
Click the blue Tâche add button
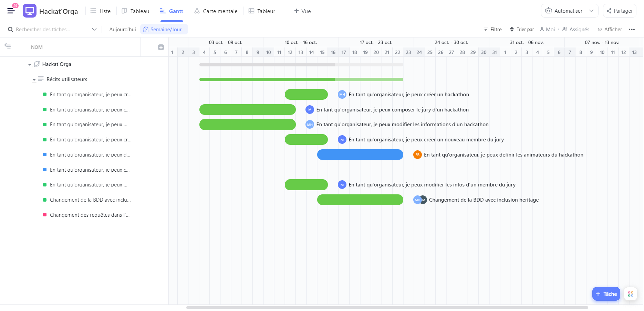[606, 294]
